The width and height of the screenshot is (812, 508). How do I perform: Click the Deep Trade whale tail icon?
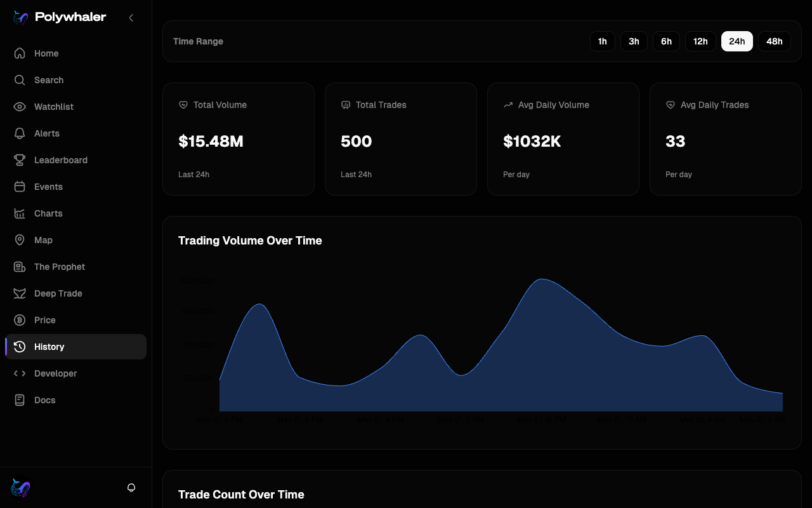pos(20,293)
